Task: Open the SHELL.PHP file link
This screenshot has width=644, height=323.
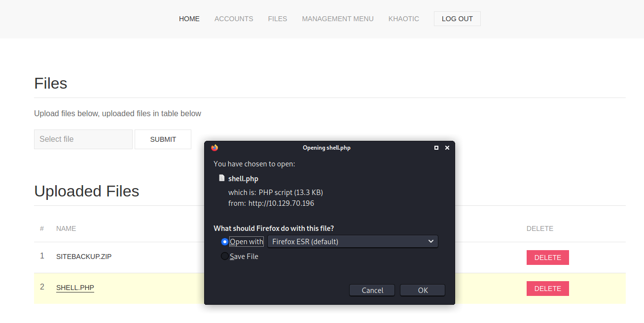Action: 75,288
